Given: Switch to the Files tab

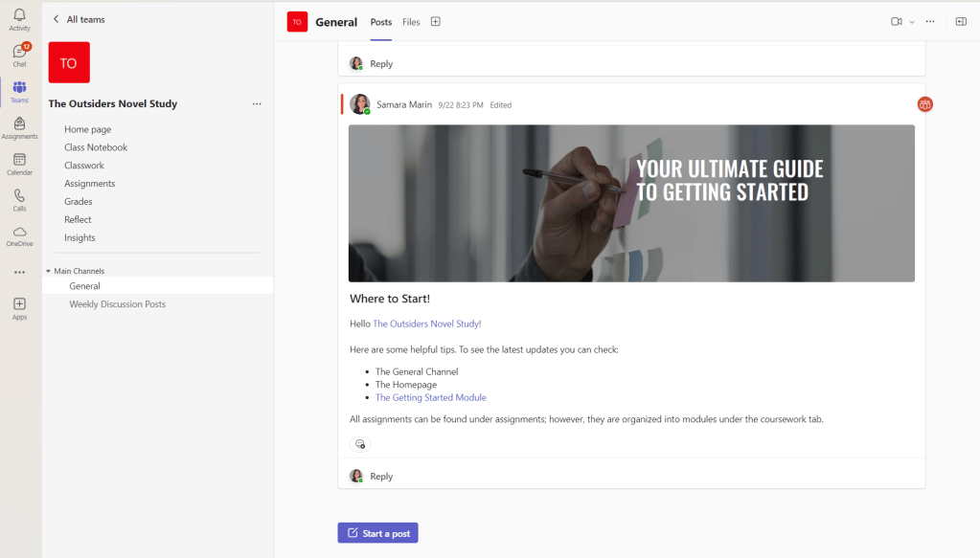Looking at the screenshot, I should [411, 22].
